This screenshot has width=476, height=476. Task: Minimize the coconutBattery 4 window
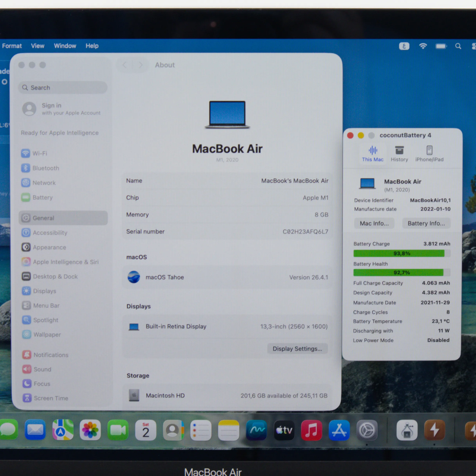[361, 135]
